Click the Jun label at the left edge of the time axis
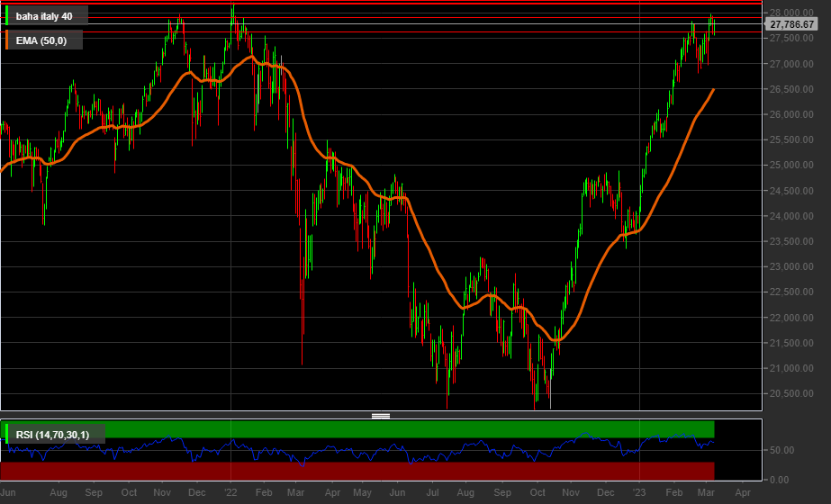The width and height of the screenshot is (831, 504). point(8,492)
